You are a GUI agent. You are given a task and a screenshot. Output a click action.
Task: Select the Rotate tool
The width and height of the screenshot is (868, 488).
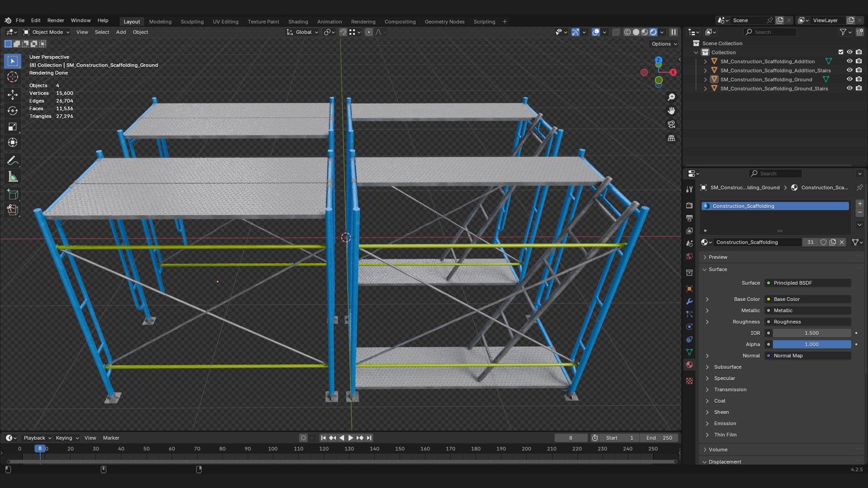click(13, 111)
